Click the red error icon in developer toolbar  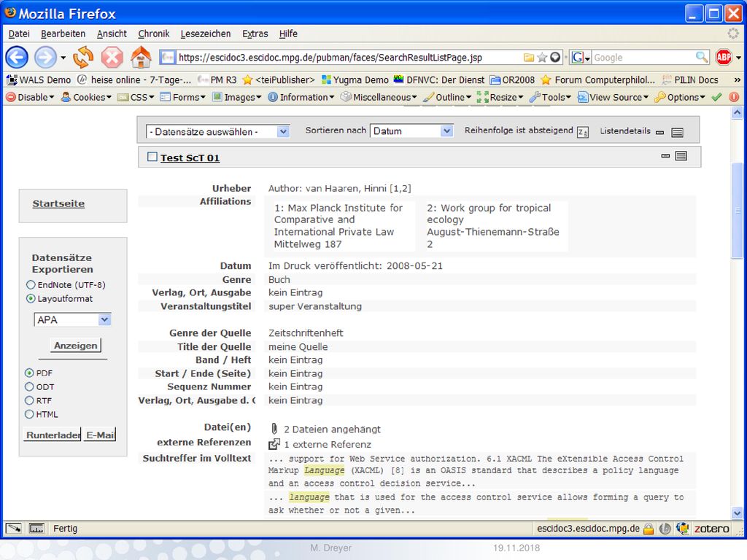pyautogui.click(x=734, y=97)
